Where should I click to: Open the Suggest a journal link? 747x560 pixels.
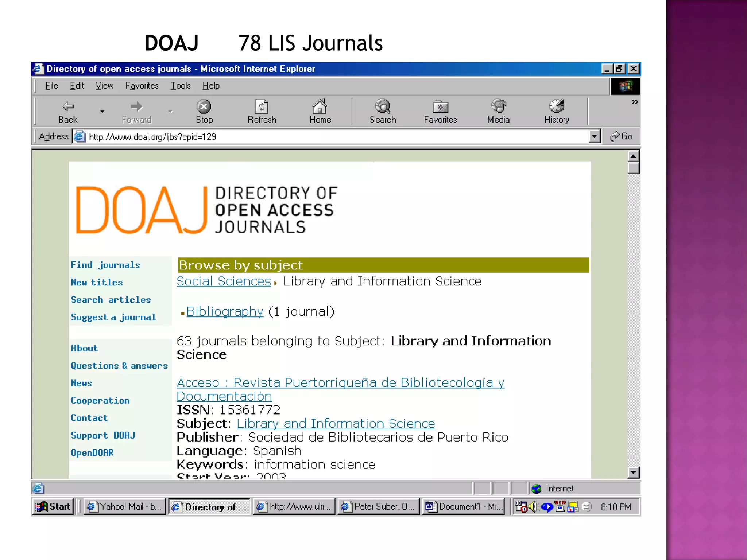[x=113, y=317]
